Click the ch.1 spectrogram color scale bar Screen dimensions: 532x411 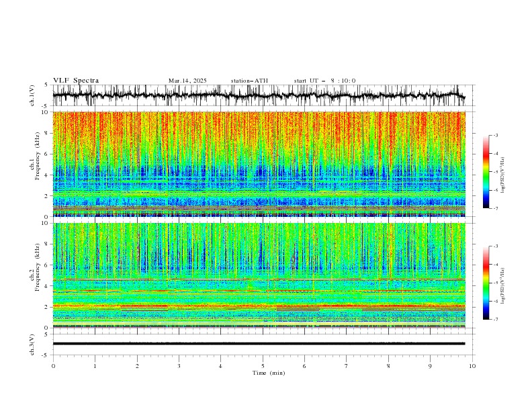[486, 171]
